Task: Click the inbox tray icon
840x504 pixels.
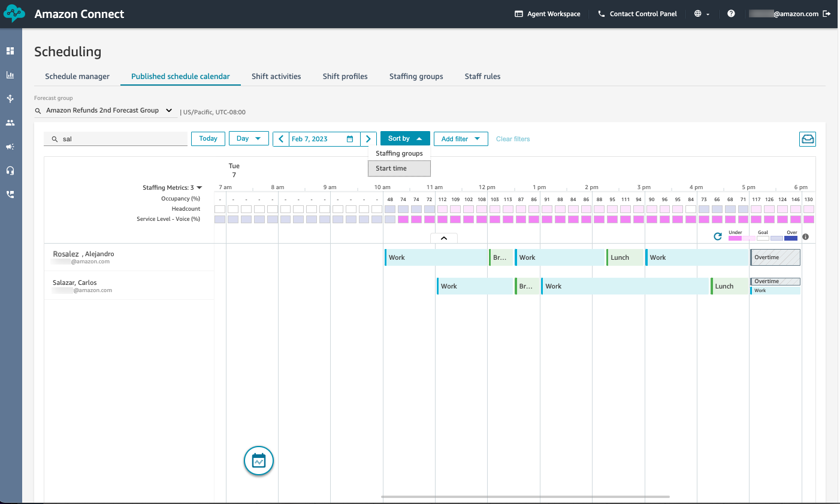Action: click(x=808, y=139)
